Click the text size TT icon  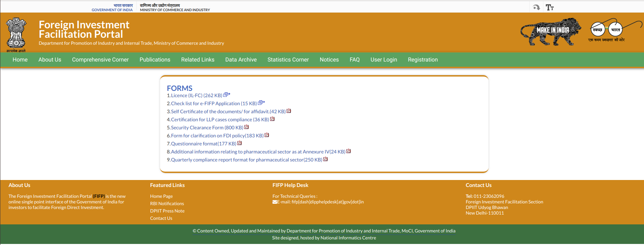(550, 7)
